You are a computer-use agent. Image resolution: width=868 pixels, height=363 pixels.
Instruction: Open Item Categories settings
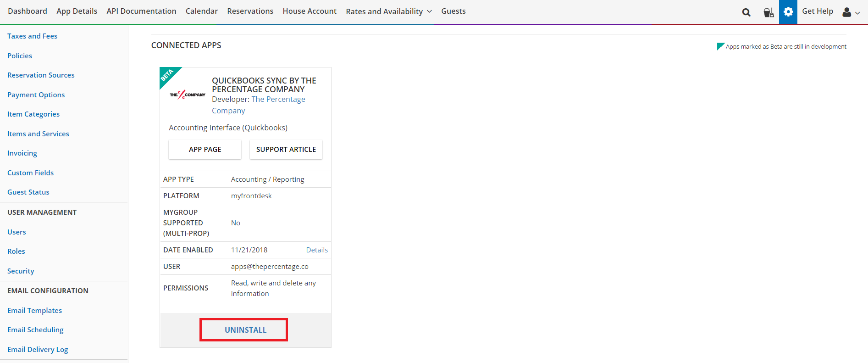tap(33, 114)
